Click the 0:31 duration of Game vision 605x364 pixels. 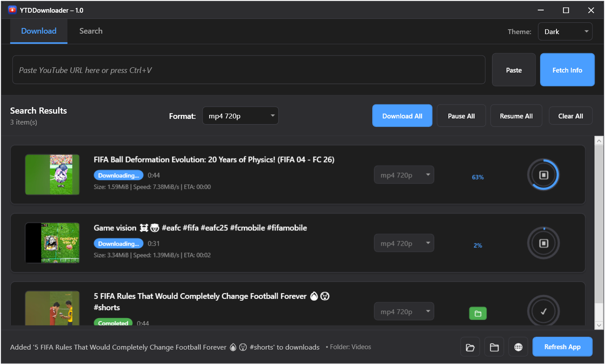coord(154,243)
